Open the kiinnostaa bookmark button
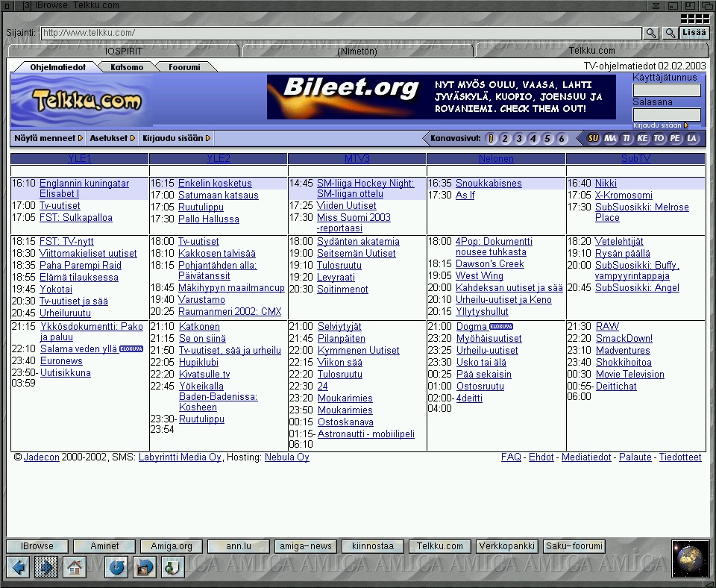716x588 pixels. [373, 546]
